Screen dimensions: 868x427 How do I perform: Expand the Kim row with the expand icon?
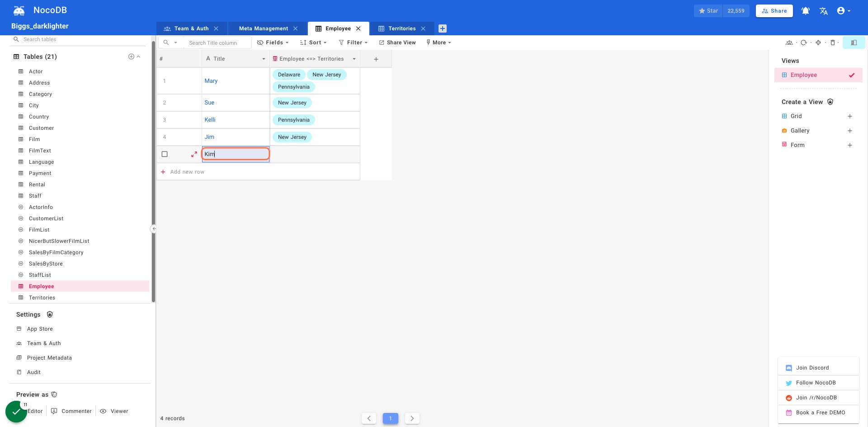tap(194, 154)
